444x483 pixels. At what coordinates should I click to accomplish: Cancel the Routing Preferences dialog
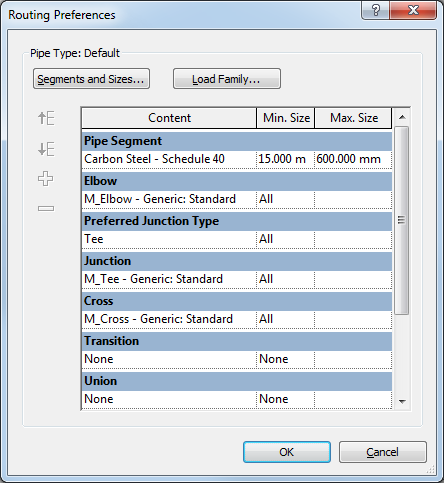(x=383, y=452)
